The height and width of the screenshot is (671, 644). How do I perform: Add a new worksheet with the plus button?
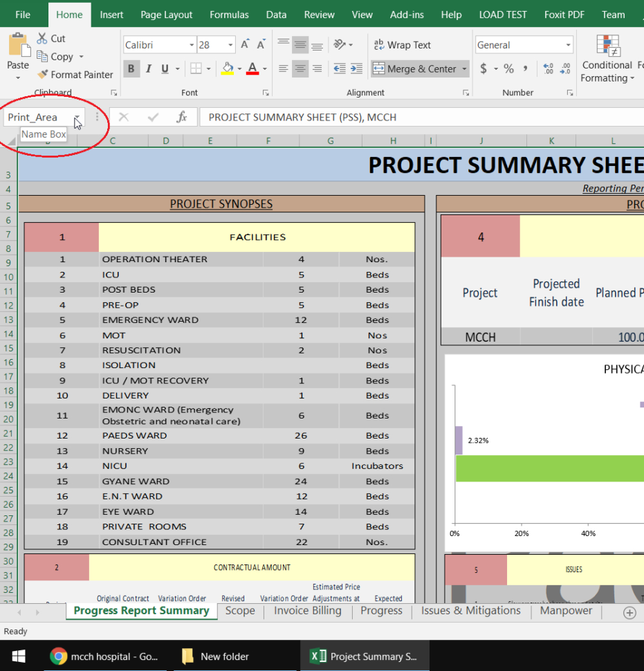pyautogui.click(x=629, y=612)
